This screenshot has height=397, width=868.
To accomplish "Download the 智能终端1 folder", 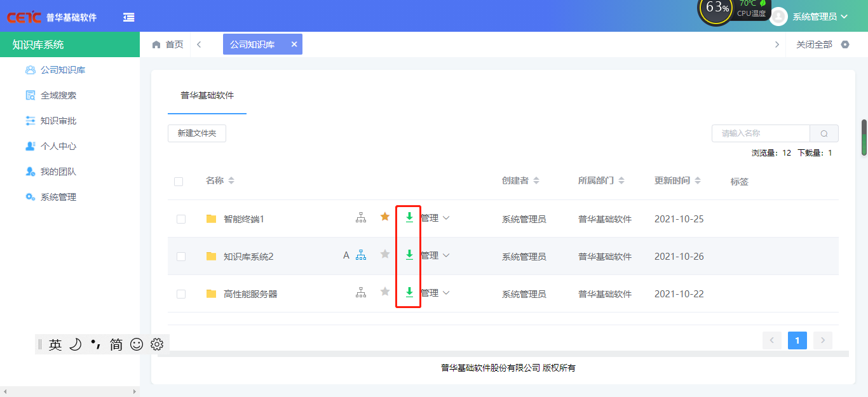I will (409, 217).
